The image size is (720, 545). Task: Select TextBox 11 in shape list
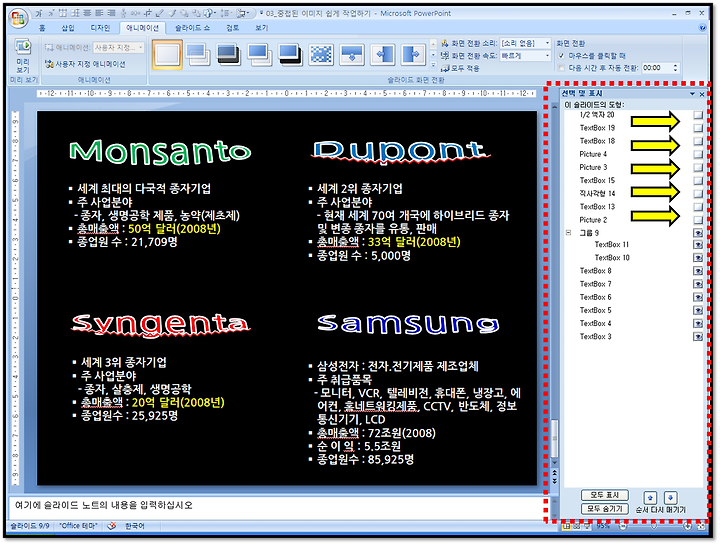(612, 244)
